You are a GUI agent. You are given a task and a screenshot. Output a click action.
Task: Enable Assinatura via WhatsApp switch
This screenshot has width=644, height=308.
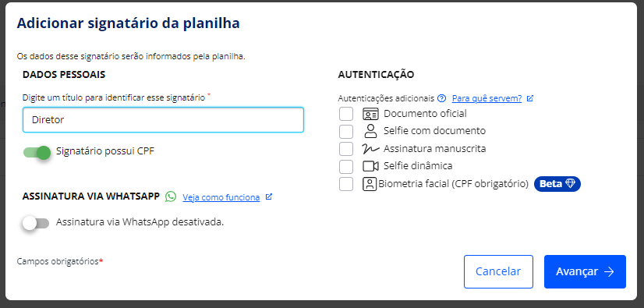(36, 223)
